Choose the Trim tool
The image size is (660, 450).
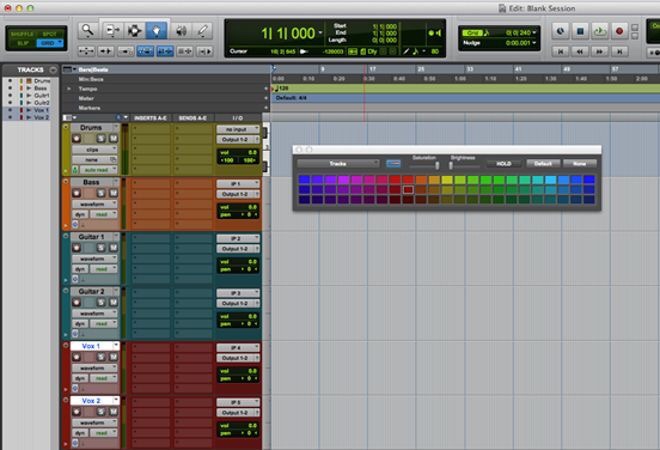pos(111,30)
